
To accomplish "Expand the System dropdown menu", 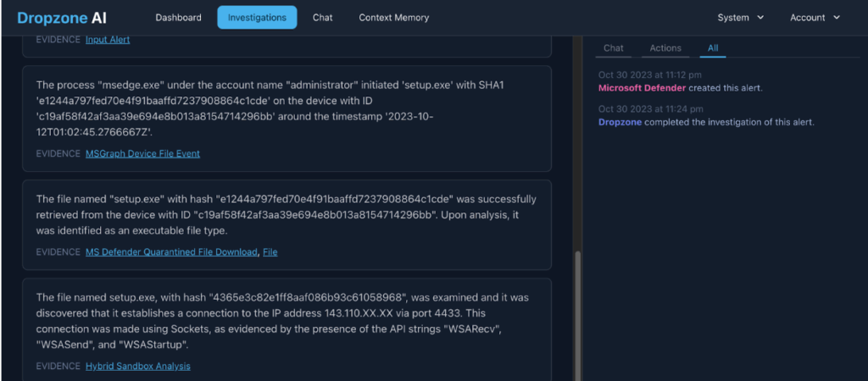I will click(740, 17).
